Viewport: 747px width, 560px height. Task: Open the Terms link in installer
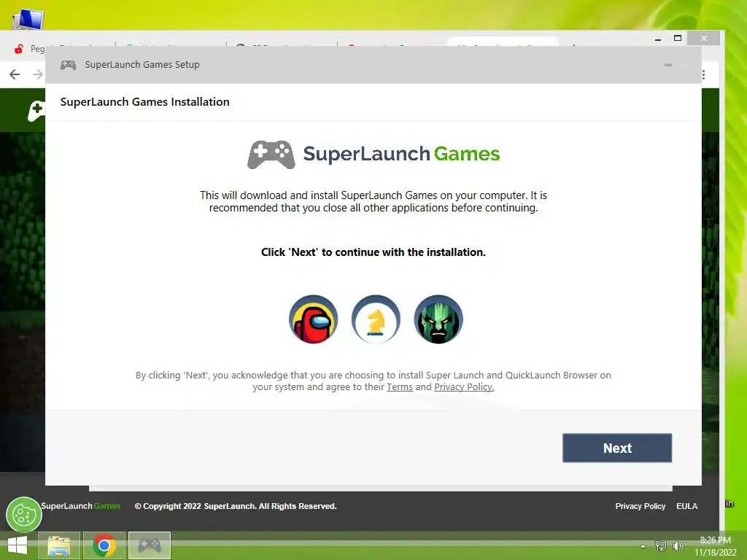point(399,386)
